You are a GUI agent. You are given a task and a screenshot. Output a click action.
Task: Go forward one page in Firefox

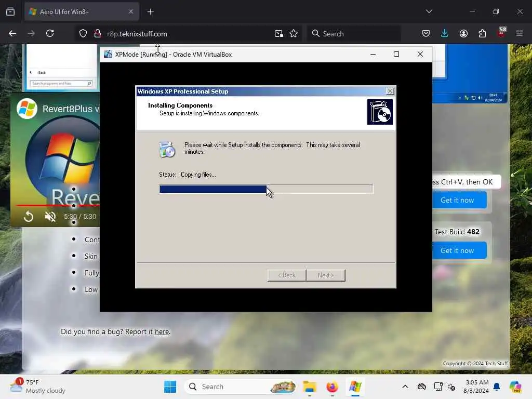click(31, 34)
